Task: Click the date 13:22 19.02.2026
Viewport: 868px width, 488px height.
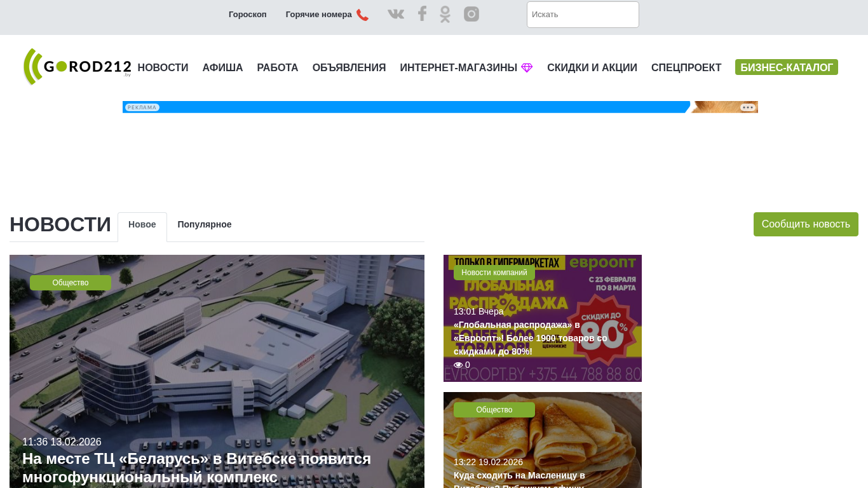Action: click(488, 462)
